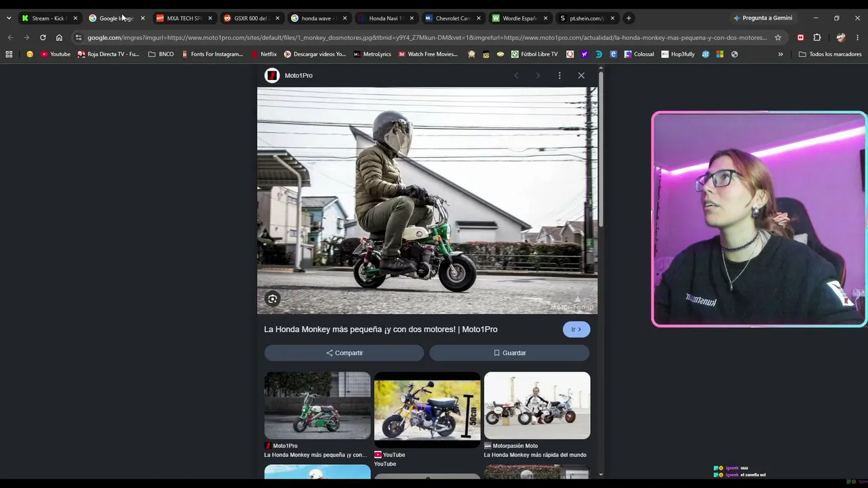Bookmark this page with the star icon
This screenshot has height=488, width=868.
click(x=778, y=37)
